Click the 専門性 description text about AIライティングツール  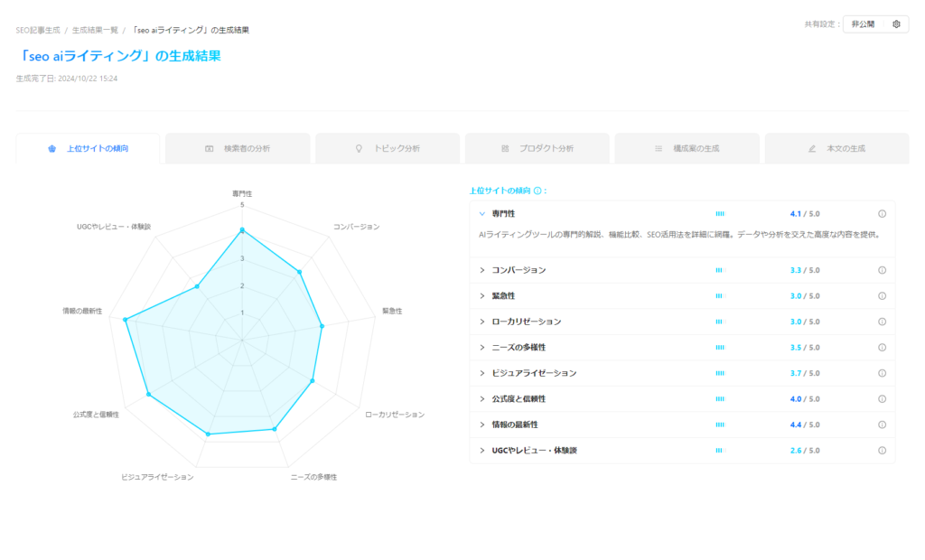pos(679,235)
